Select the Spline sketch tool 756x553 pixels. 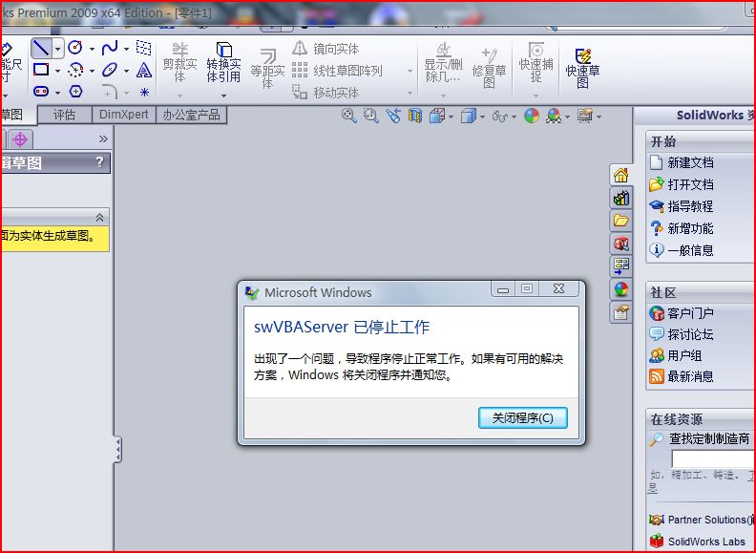[x=110, y=48]
